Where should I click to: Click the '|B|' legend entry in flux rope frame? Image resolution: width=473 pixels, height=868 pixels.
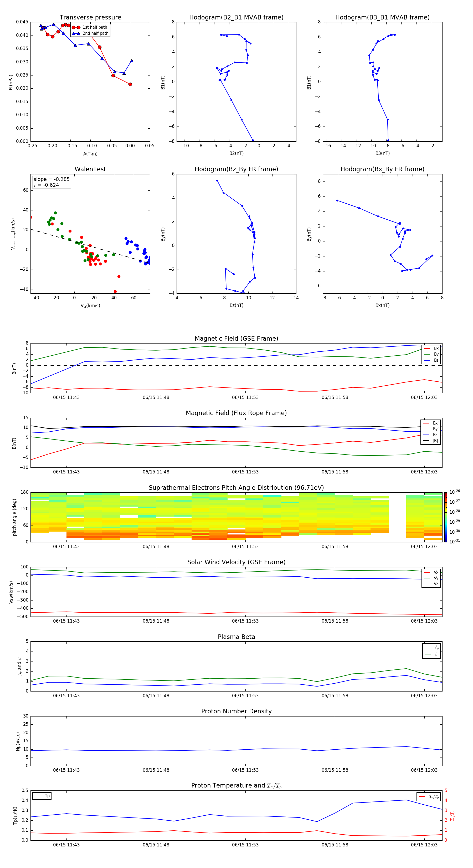click(x=431, y=441)
